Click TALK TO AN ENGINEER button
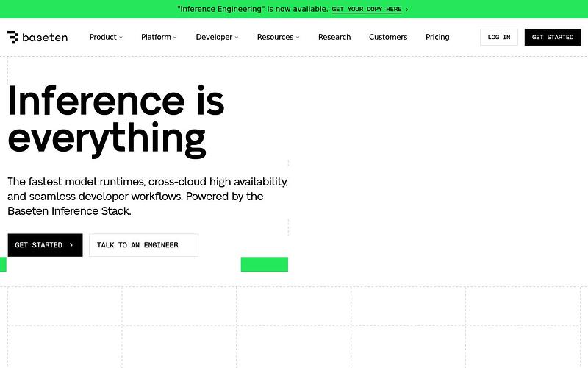Viewport: 588px width, 368px height. [143, 245]
